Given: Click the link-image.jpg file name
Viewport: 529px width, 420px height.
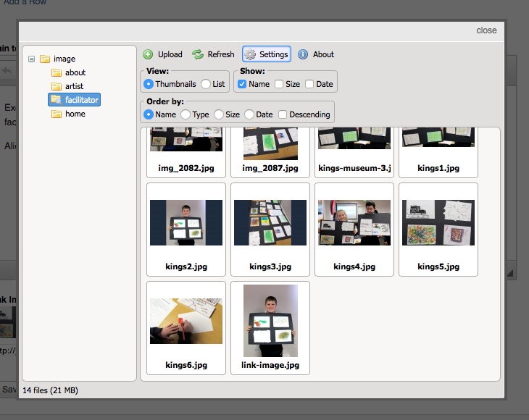Looking at the screenshot, I should pos(270,365).
